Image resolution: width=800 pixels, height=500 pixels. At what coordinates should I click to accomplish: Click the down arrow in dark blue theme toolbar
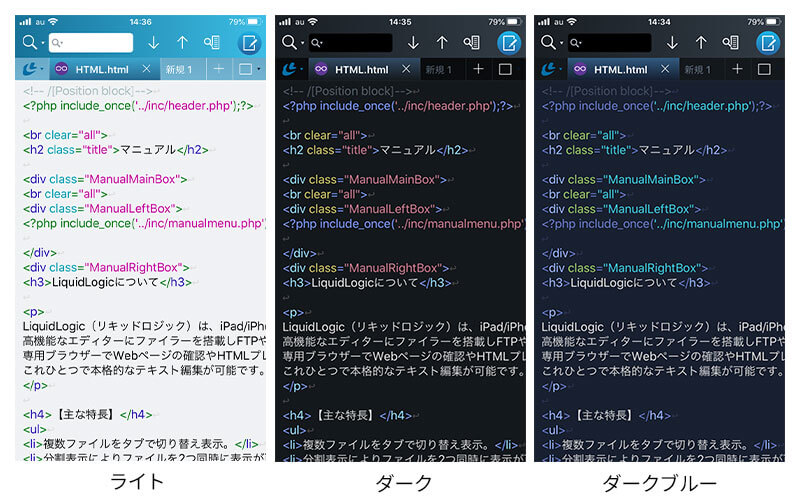(671, 42)
